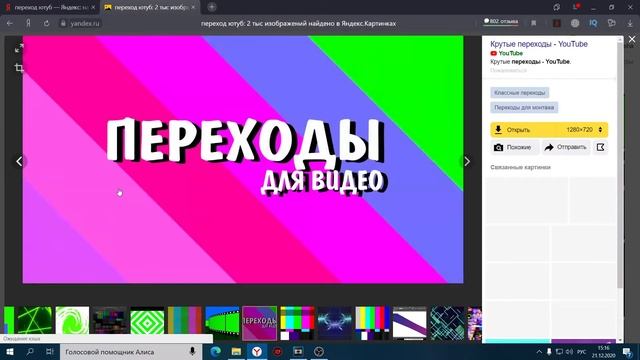Go to next image with right arrow
Screen dimensions: 640x360
point(467,161)
